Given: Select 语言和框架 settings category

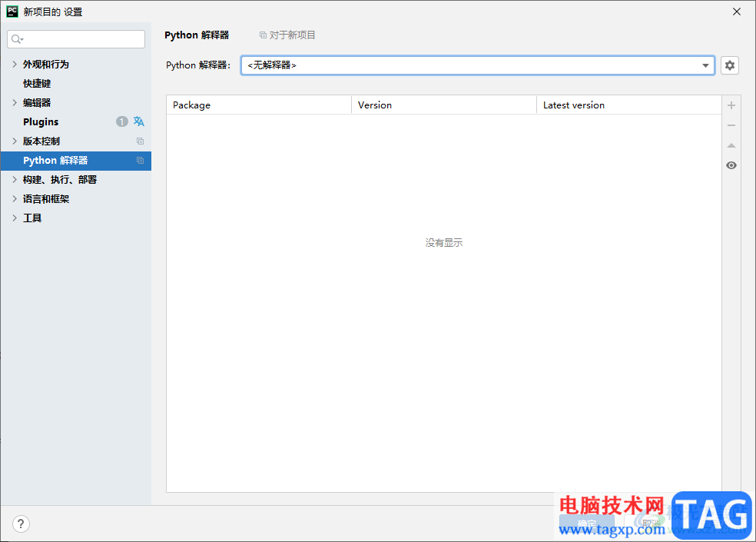Looking at the screenshot, I should click(x=46, y=199).
